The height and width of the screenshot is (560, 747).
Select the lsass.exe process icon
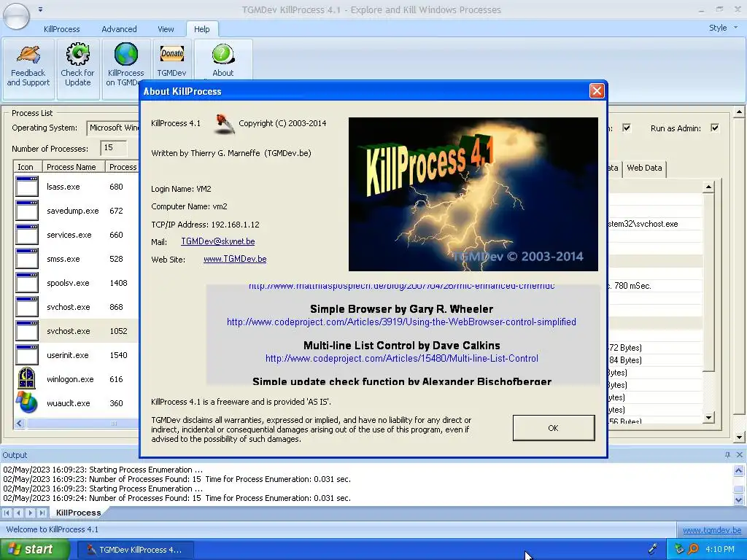27,186
